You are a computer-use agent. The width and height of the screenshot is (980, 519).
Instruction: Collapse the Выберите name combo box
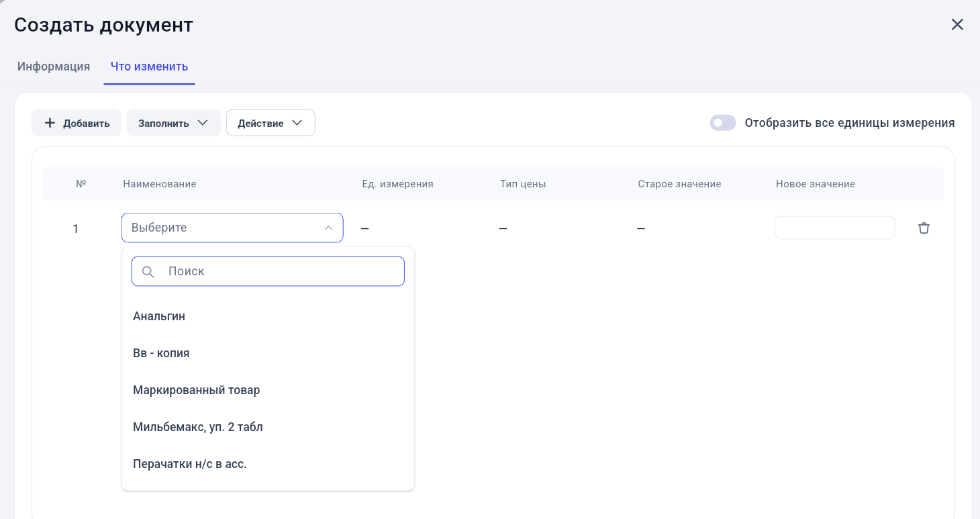(x=232, y=228)
